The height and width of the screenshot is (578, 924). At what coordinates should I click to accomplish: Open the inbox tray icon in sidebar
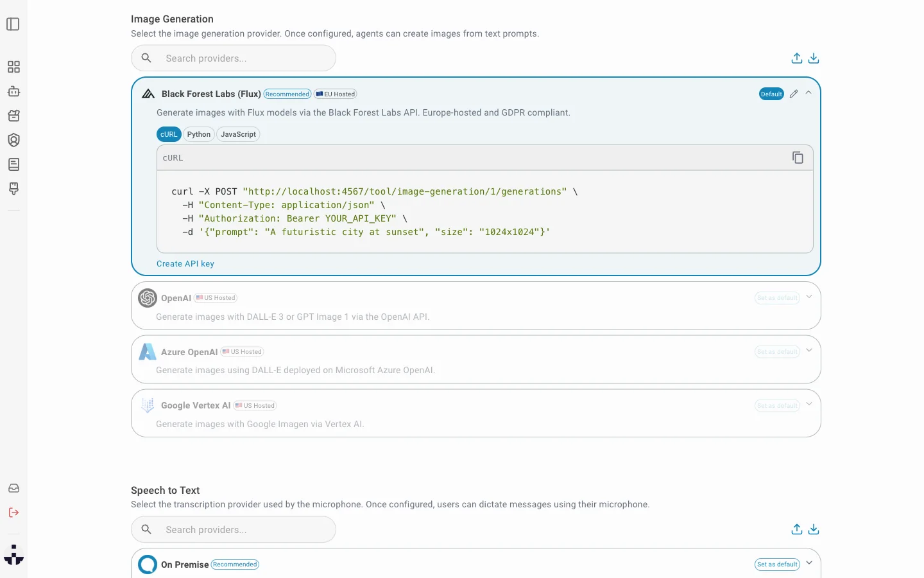click(13, 488)
